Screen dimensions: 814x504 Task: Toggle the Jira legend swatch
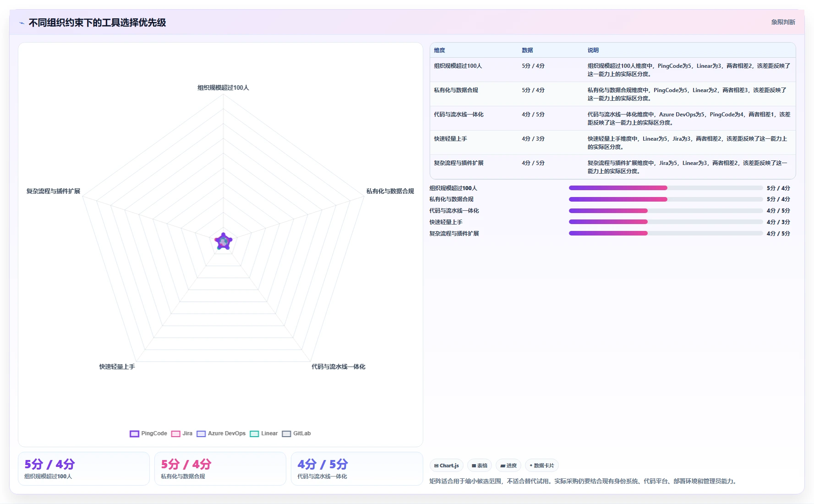point(175,433)
